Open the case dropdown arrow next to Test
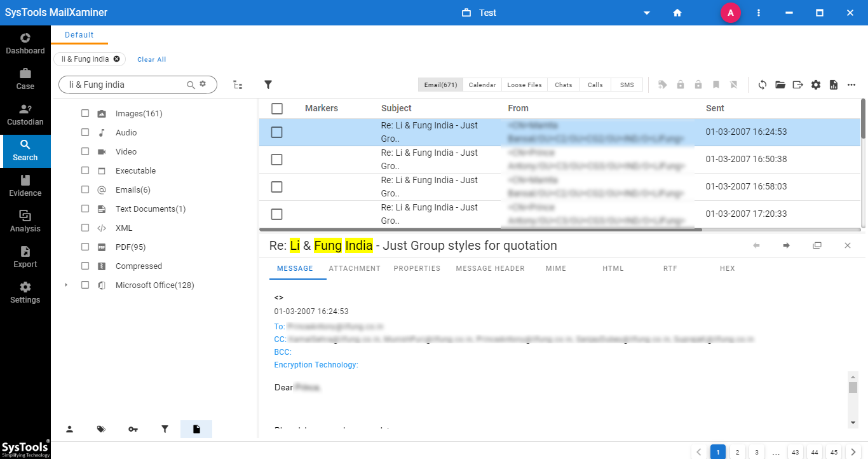 647,13
